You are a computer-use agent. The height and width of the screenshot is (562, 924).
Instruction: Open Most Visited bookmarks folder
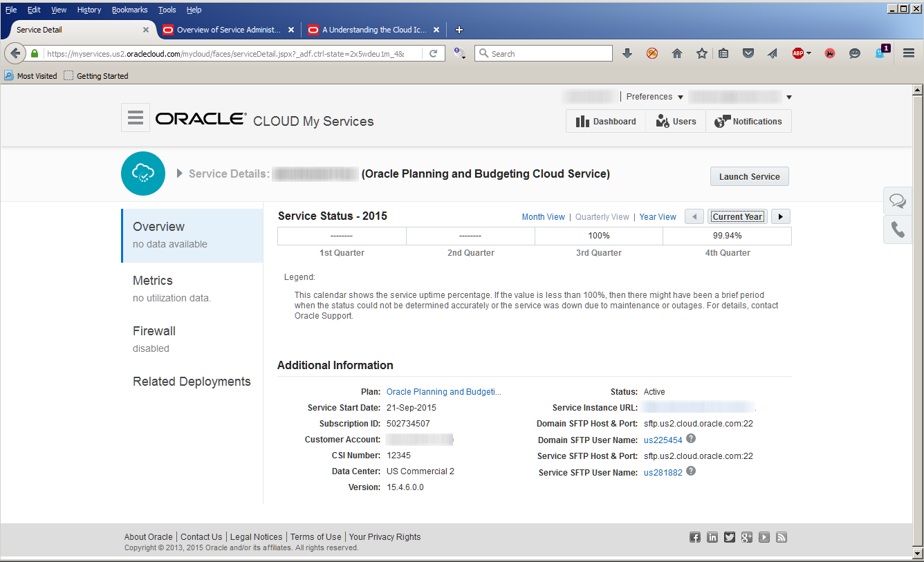click(31, 76)
